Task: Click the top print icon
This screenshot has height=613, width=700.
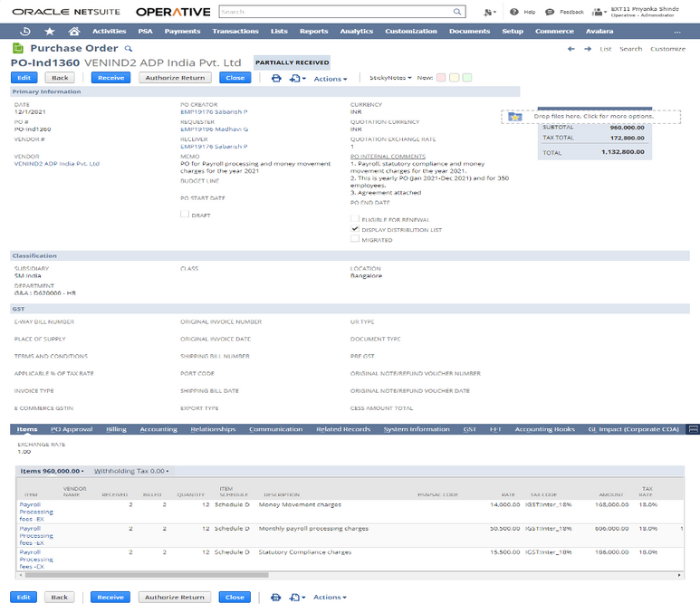Action: click(x=276, y=78)
